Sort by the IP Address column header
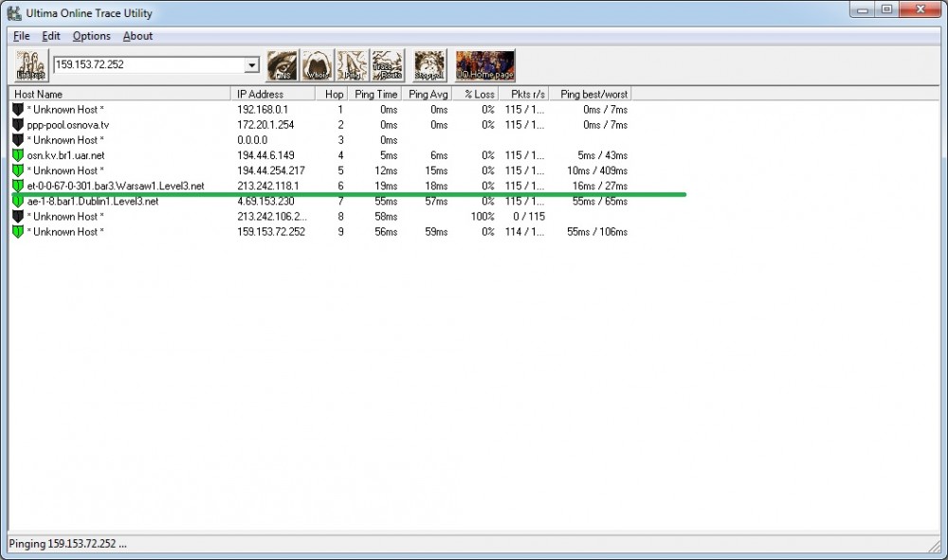Viewport: 948px width, 560px height. (x=273, y=94)
